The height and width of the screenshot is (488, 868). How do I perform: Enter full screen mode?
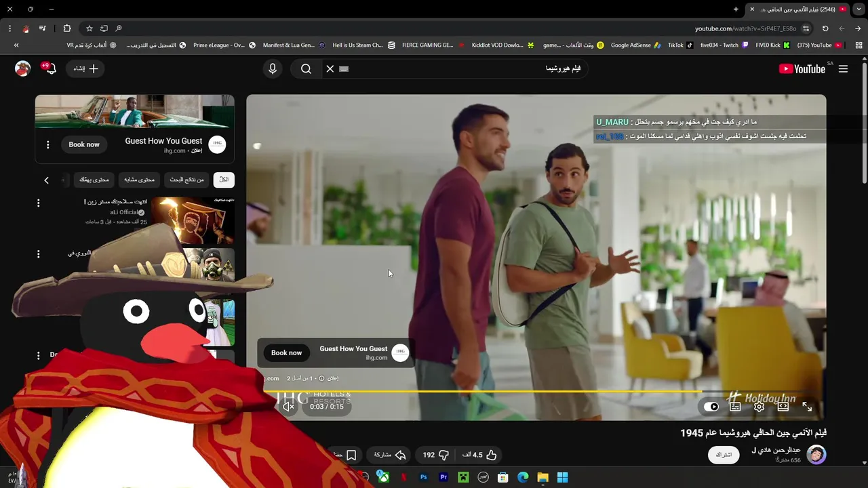[807, 407]
